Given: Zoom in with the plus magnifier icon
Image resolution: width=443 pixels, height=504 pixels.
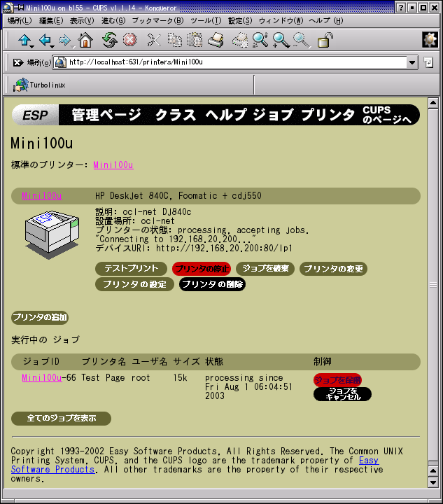Looking at the screenshot, I should click(281, 41).
